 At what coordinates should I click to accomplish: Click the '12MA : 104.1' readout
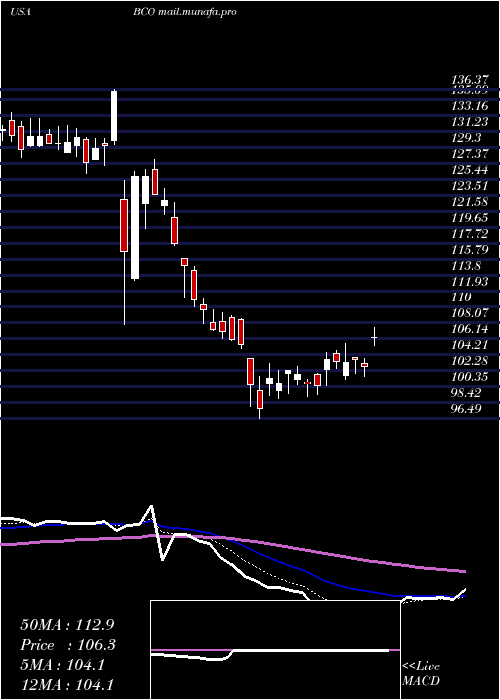coord(66,684)
